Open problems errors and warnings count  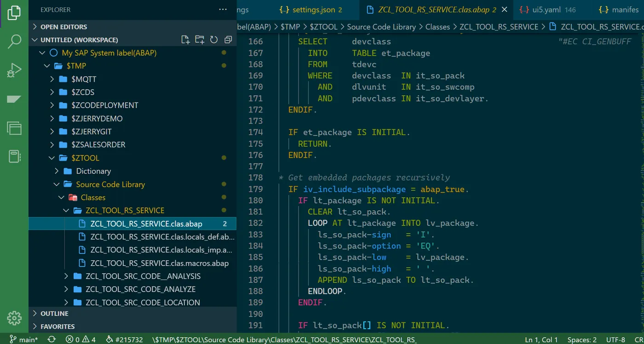coord(81,339)
